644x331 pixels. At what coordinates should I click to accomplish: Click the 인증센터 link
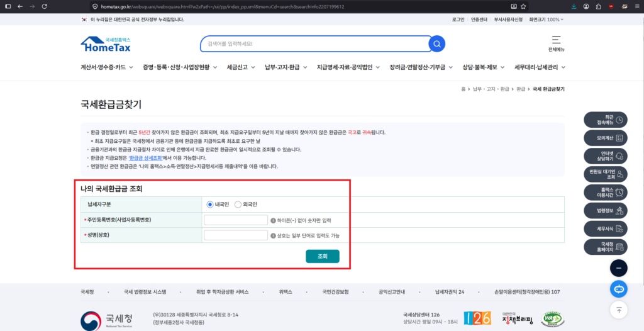(x=479, y=20)
